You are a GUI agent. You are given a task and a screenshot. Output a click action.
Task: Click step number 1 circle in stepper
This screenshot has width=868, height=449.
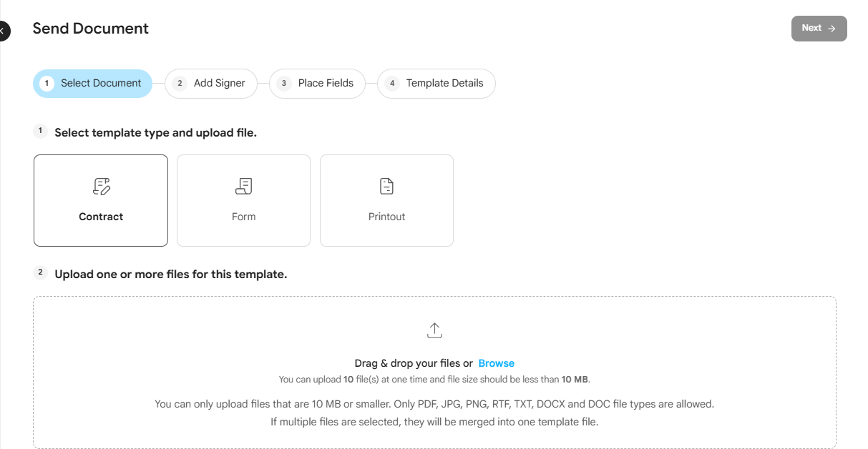coord(47,84)
